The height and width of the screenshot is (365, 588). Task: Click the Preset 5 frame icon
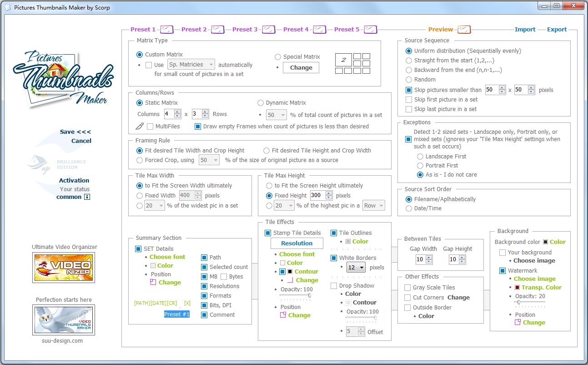click(x=371, y=30)
